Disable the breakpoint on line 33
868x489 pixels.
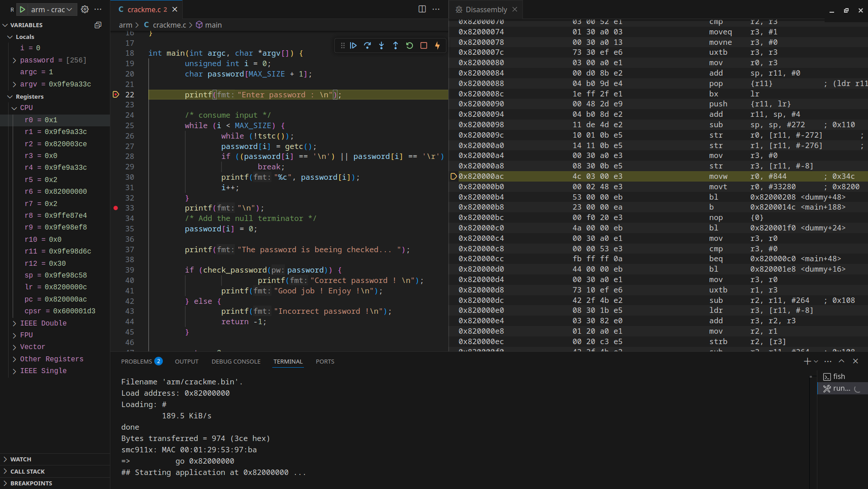[x=116, y=208]
